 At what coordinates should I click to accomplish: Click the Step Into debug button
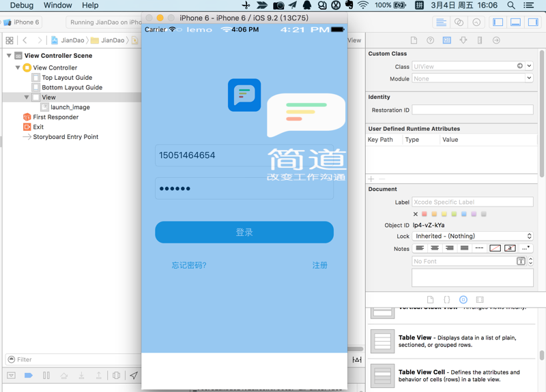81,376
